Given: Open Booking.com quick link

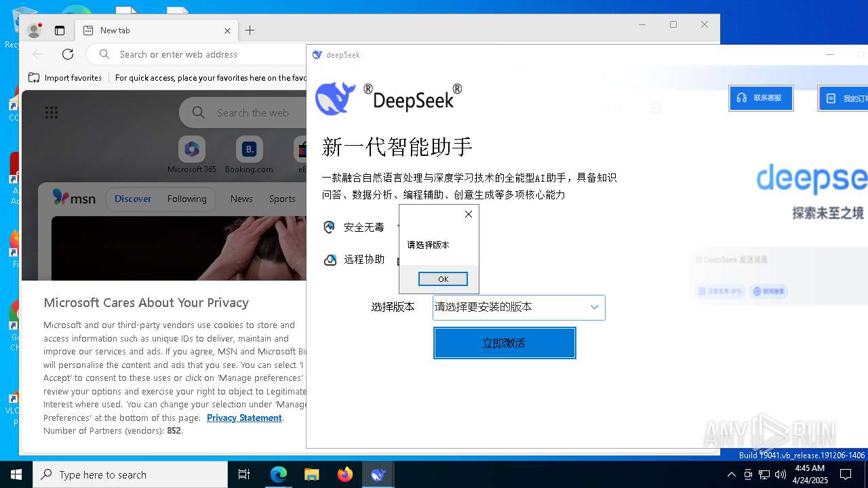Looking at the screenshot, I should point(249,156).
